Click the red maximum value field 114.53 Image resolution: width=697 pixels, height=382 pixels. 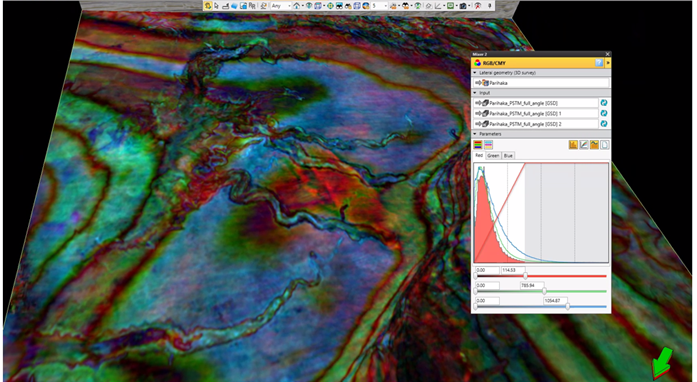coord(513,270)
